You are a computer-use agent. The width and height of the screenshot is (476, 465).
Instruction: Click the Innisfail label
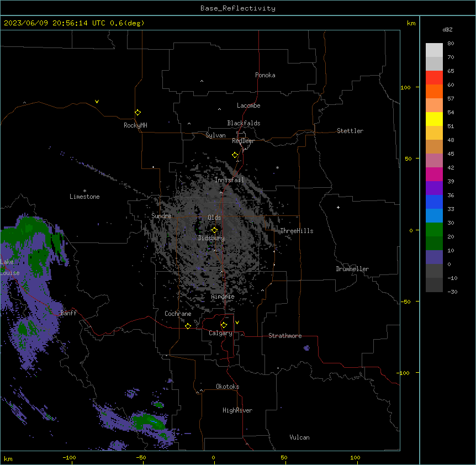pos(229,180)
